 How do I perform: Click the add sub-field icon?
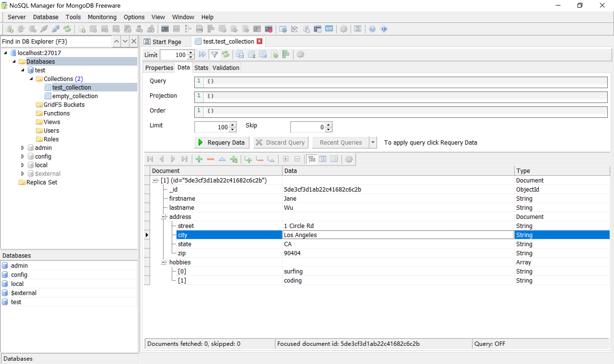[248, 159]
